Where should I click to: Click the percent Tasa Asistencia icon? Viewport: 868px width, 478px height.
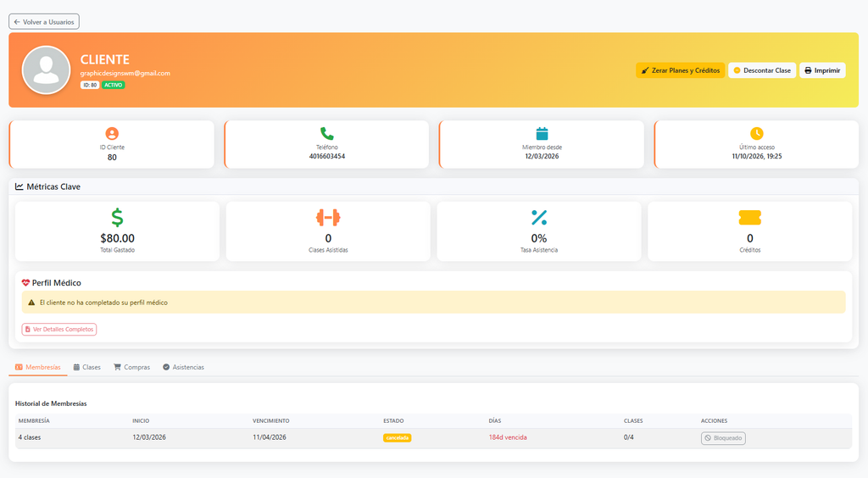tap(539, 218)
